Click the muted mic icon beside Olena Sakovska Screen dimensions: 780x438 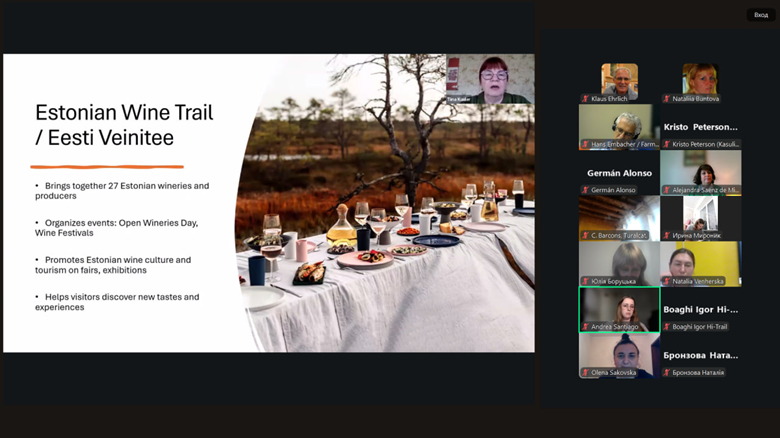pyautogui.click(x=585, y=372)
